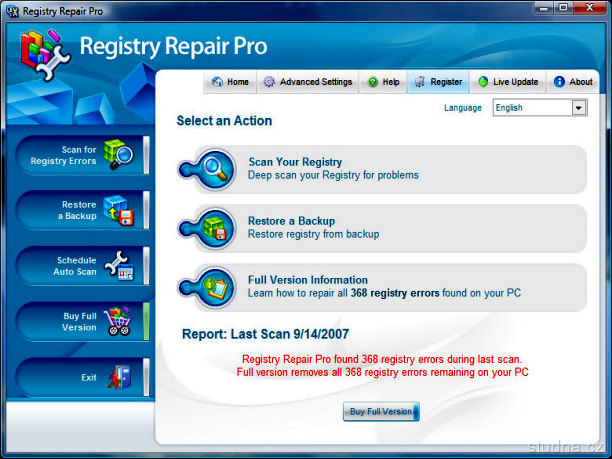Click the "Select an Action" heading
612x459 pixels.
(224, 121)
